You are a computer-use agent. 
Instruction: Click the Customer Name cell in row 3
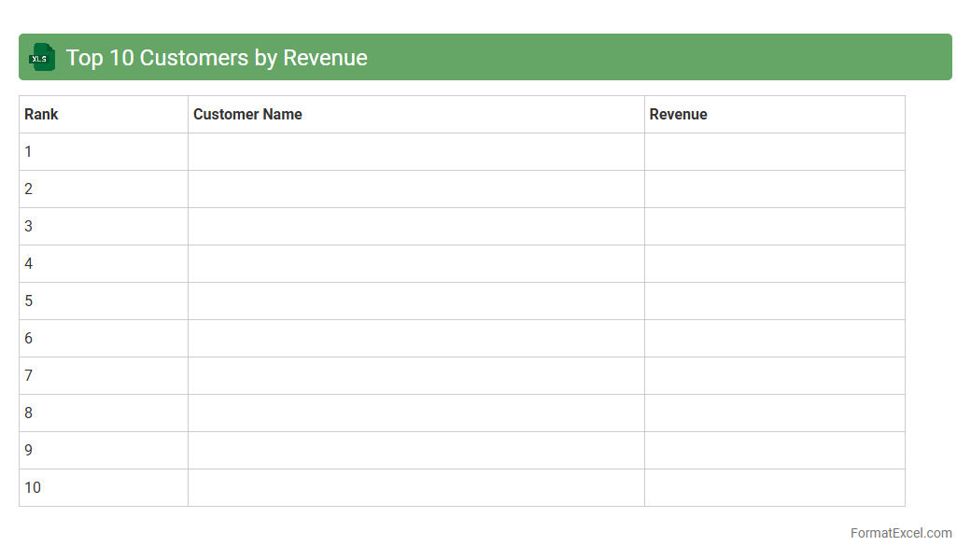tap(415, 226)
